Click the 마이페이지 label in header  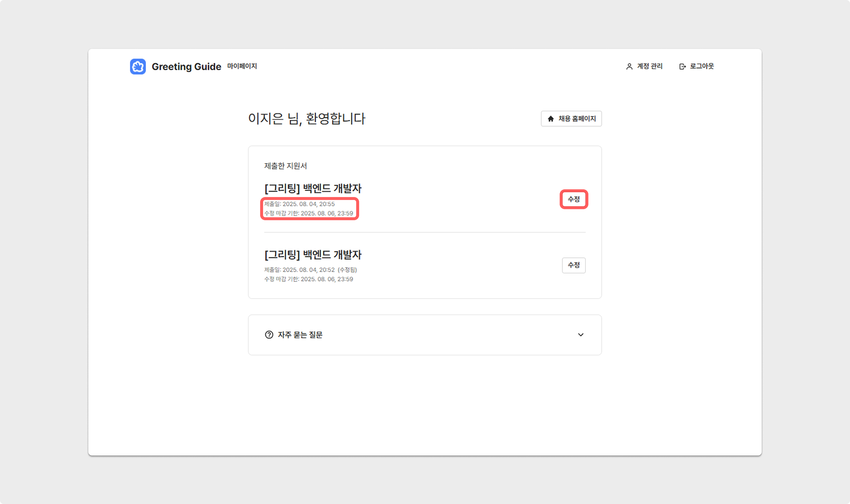click(242, 66)
